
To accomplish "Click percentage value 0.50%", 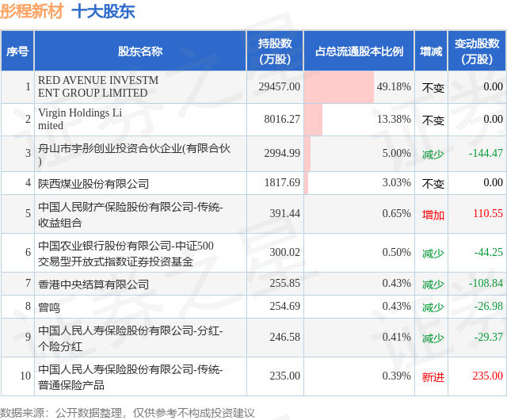I will tap(396, 252).
